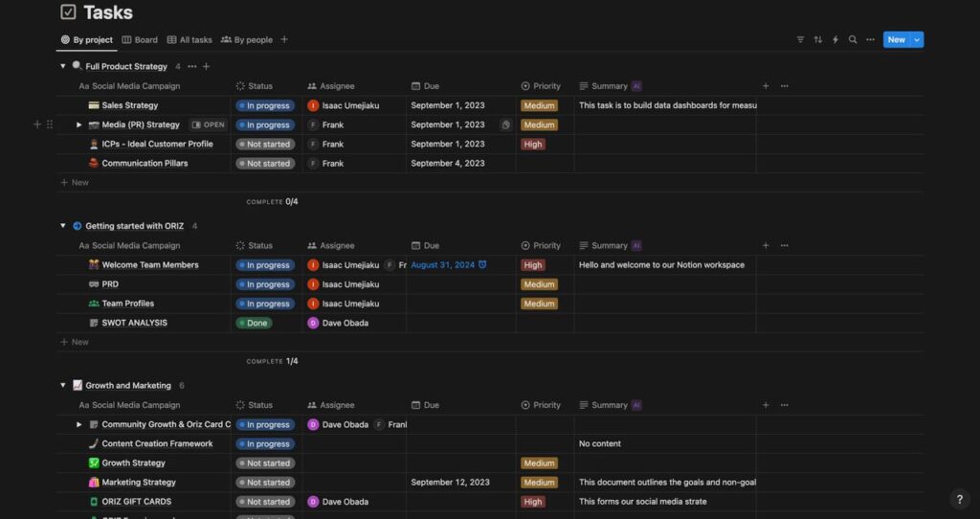Open view options three-dot menu beside the New button
980x519 pixels.
[870, 39]
